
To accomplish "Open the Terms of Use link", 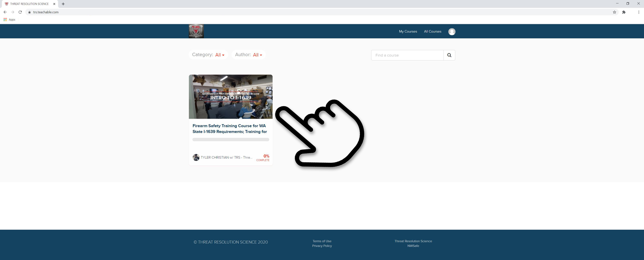I will pos(322,241).
